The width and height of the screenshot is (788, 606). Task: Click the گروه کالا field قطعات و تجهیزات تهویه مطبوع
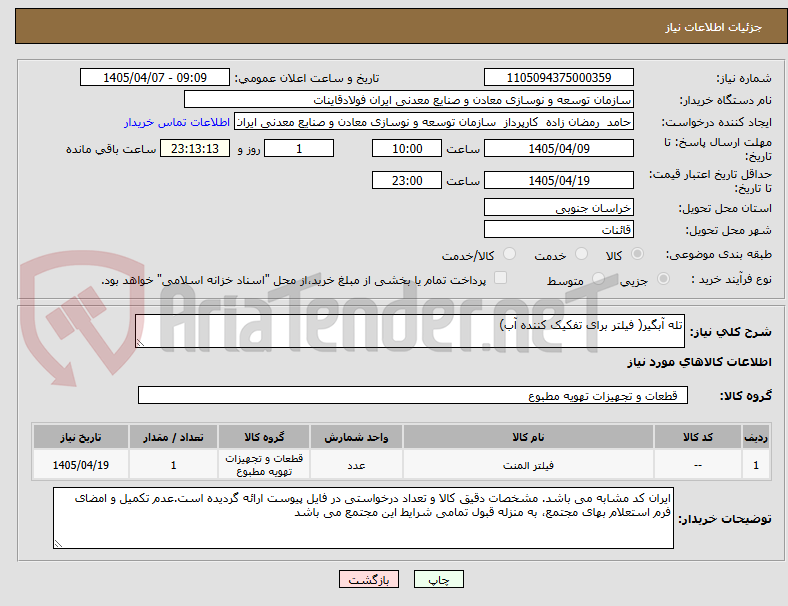click(x=413, y=395)
